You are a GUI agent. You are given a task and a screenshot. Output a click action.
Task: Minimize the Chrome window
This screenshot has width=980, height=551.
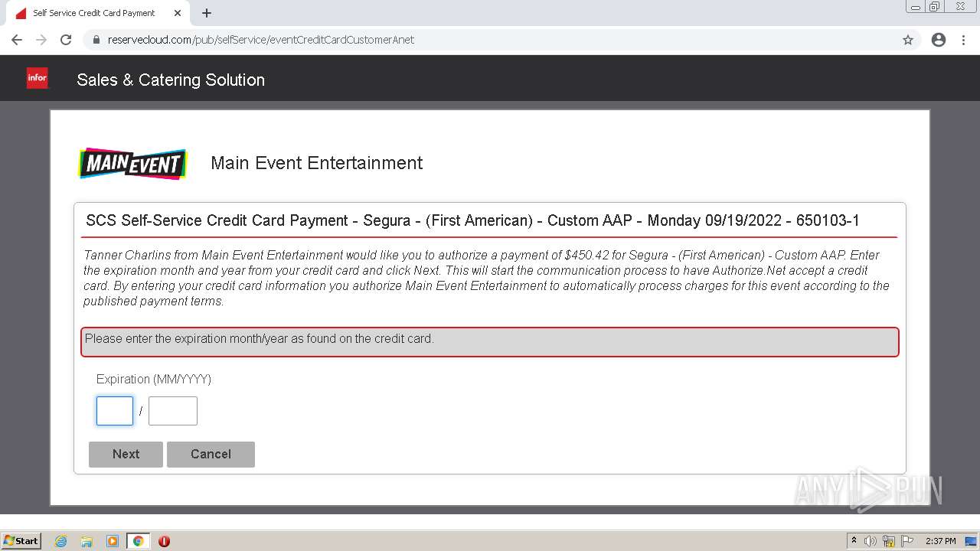(x=916, y=7)
